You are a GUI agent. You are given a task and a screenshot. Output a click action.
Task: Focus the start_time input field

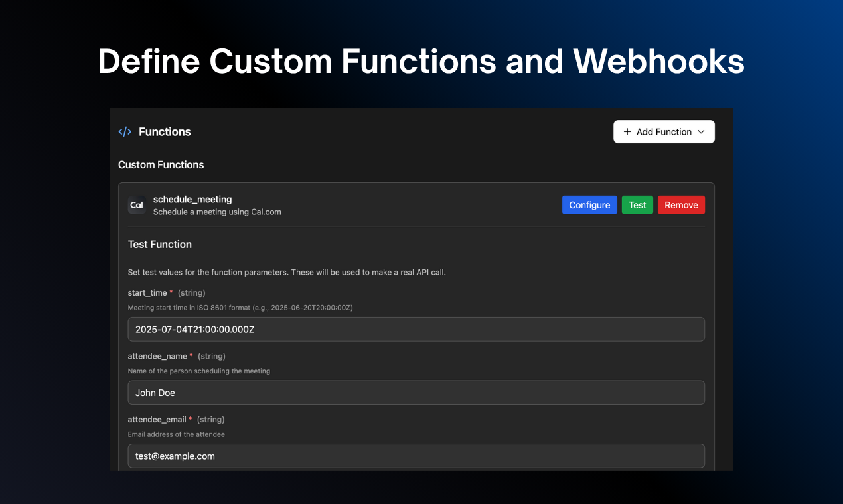tap(416, 329)
